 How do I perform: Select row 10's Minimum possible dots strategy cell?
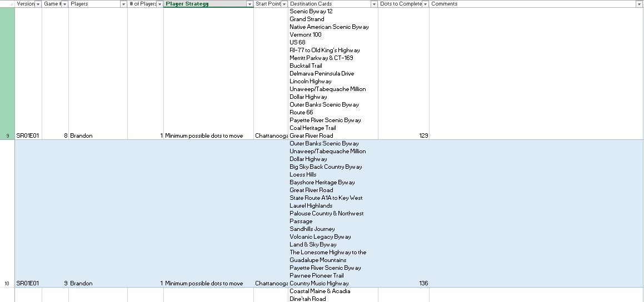(208, 283)
